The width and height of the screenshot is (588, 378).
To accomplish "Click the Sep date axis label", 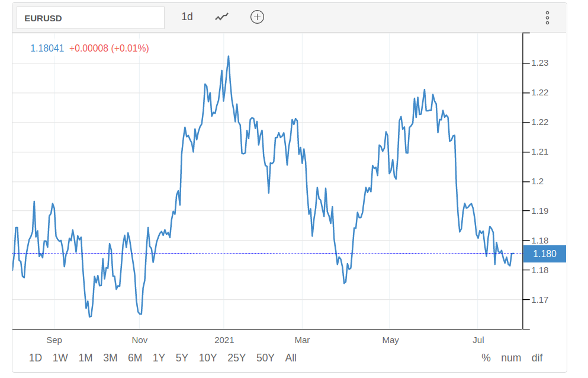I will [x=54, y=340].
